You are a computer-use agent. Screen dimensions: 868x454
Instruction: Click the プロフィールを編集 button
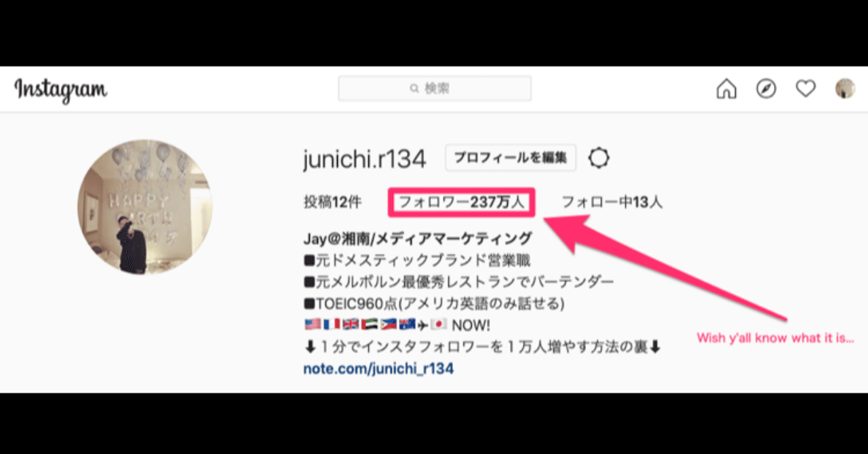click(511, 157)
